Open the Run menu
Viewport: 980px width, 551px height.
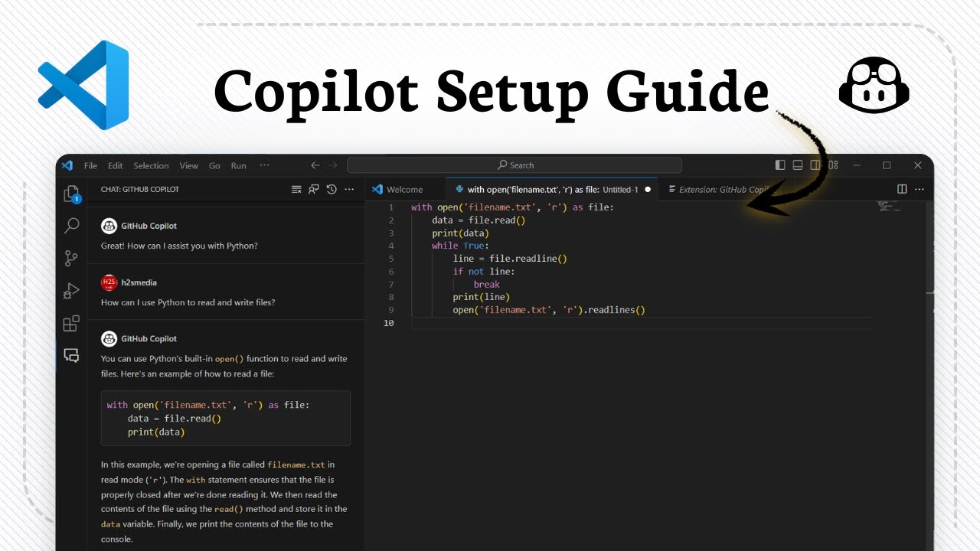[x=239, y=165]
